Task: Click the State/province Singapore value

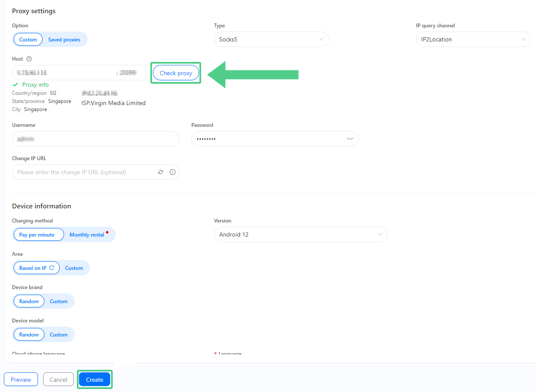Action: (60, 101)
